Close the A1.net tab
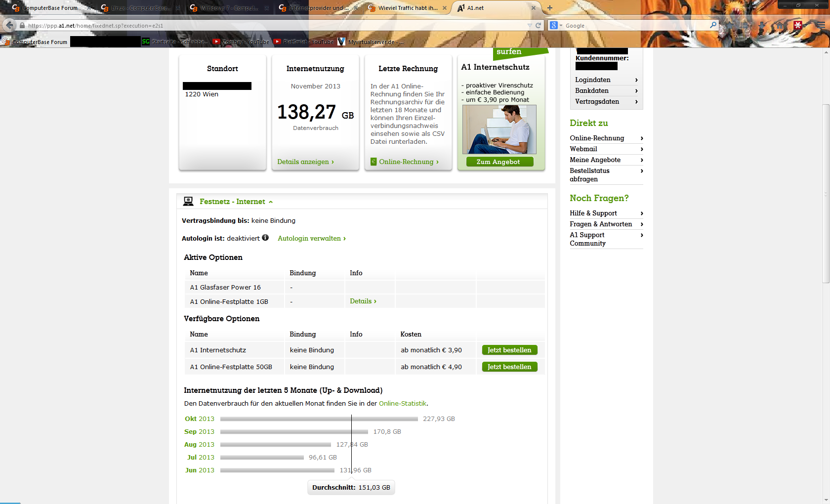Screen dimensions: 830x504 [x=533, y=8]
